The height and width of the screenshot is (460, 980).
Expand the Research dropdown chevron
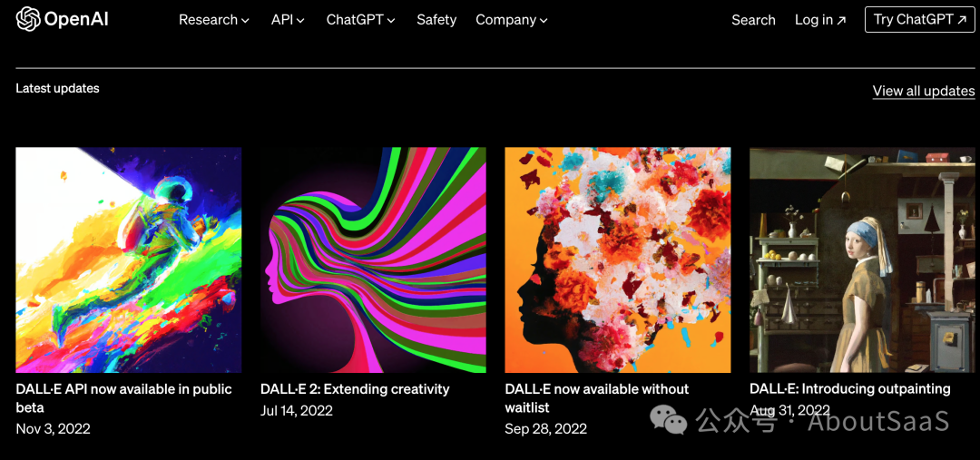point(246,21)
